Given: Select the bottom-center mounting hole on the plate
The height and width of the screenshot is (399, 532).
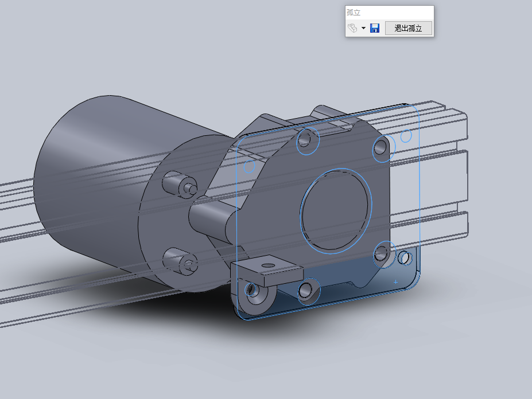Looking at the screenshot, I should click(308, 291).
